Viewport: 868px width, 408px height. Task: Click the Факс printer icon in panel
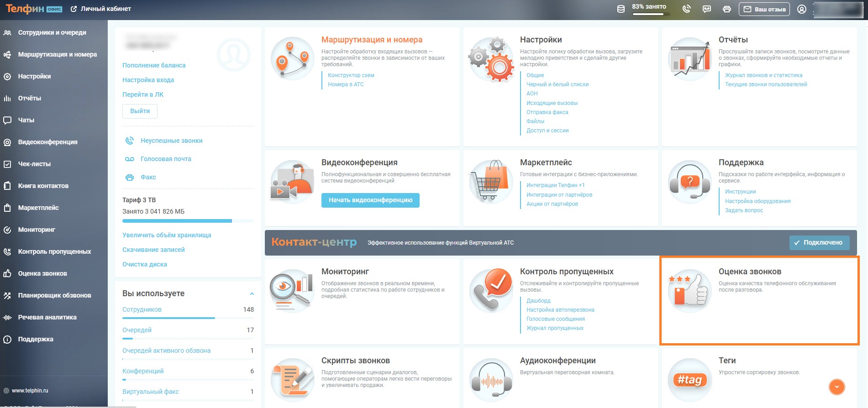point(130,177)
